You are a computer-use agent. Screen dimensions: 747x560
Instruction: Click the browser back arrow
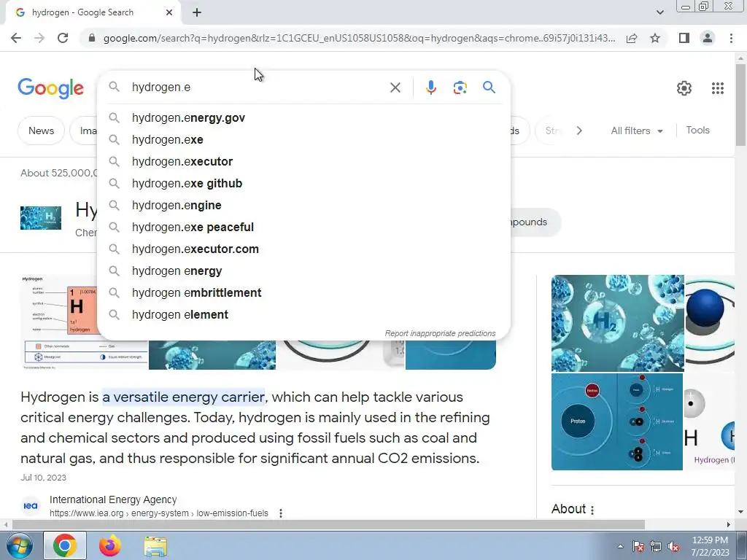[x=16, y=38]
